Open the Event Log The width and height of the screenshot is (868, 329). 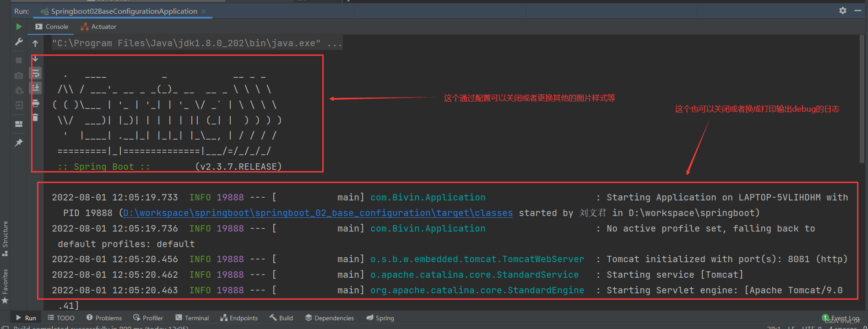click(841, 318)
